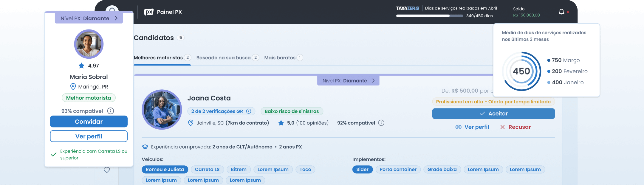Image resolution: width=644 pixels, height=185 pixels.
Task: Click info icon beside 93% compatível
Action: tap(111, 111)
